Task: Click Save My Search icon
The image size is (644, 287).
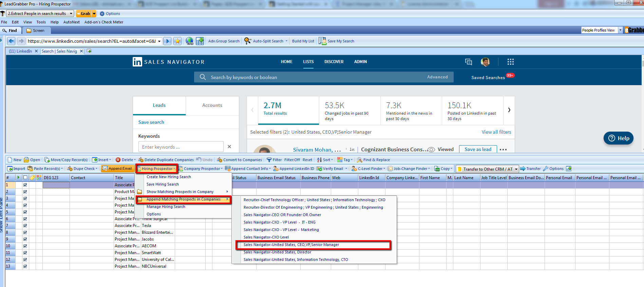Action: (x=322, y=41)
